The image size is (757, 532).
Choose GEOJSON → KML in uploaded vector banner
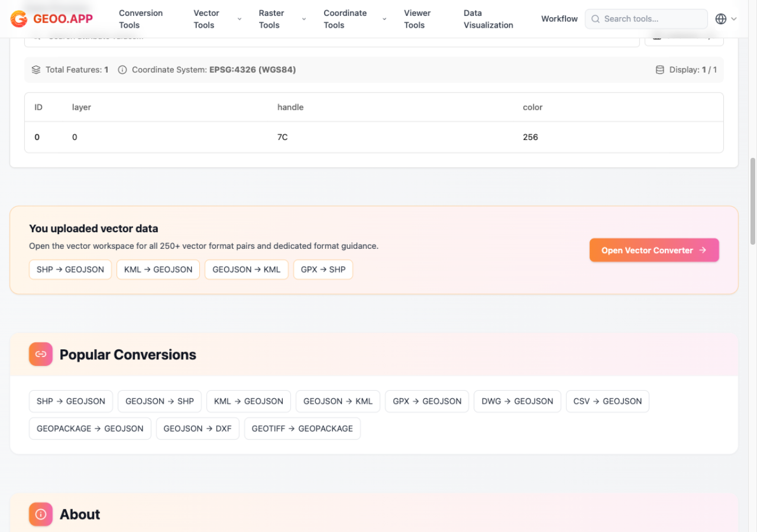pos(247,270)
